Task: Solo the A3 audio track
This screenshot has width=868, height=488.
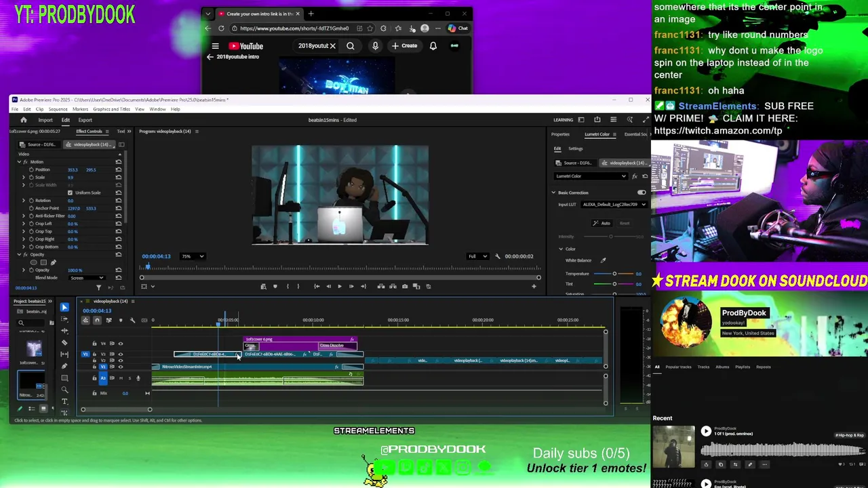Action: [130, 378]
